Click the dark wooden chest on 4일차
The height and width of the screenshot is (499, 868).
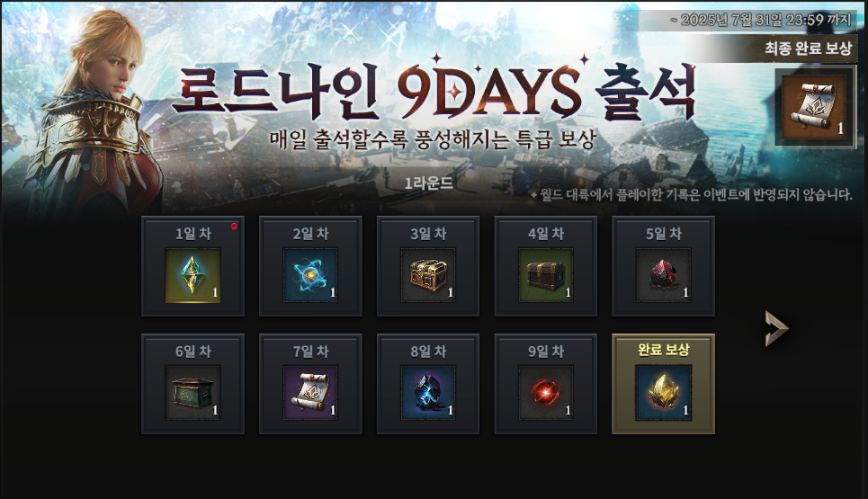tap(546, 275)
